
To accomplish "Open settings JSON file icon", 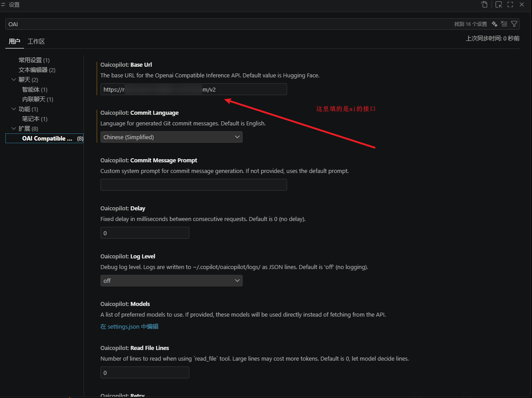I will (x=484, y=4).
